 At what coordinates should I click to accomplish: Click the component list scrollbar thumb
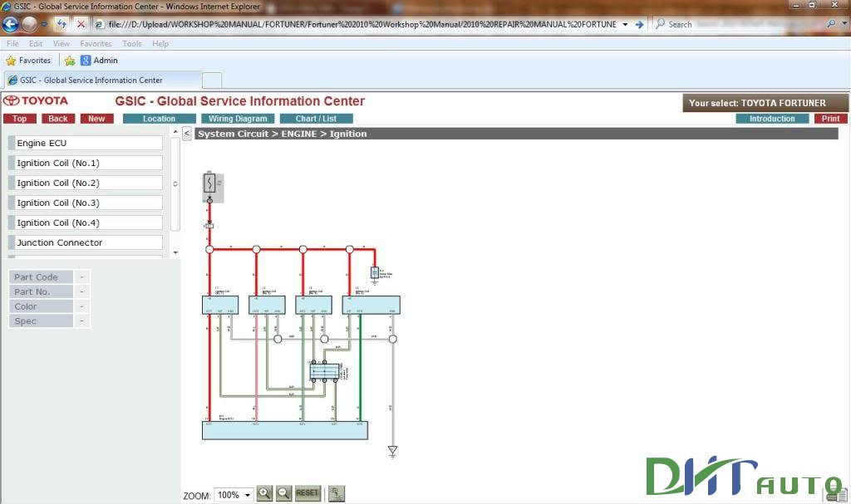tap(175, 183)
